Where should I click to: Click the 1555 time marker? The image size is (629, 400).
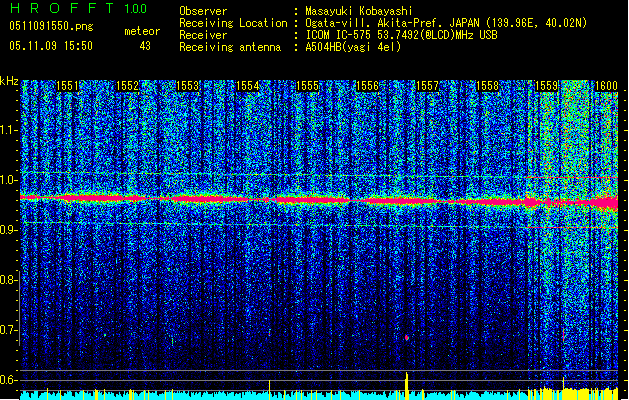point(308,87)
